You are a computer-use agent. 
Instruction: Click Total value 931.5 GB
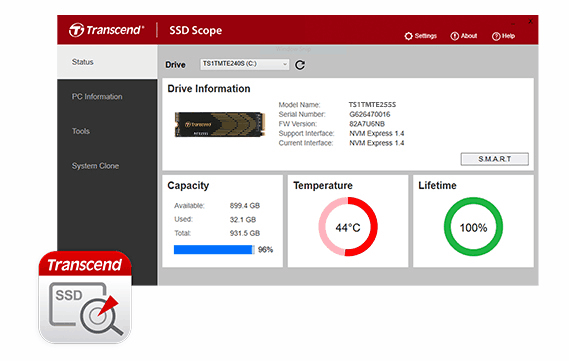click(x=245, y=233)
